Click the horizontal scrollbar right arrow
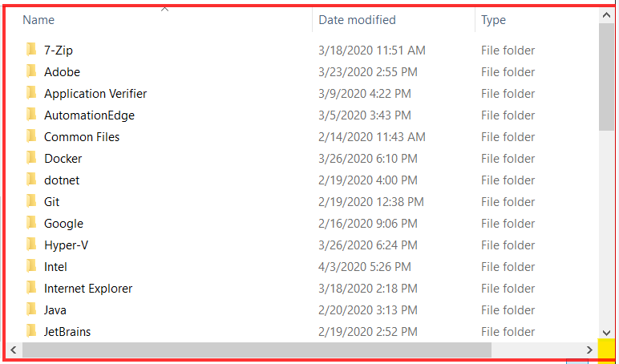Screen dimensions: 619x364 click(589, 350)
